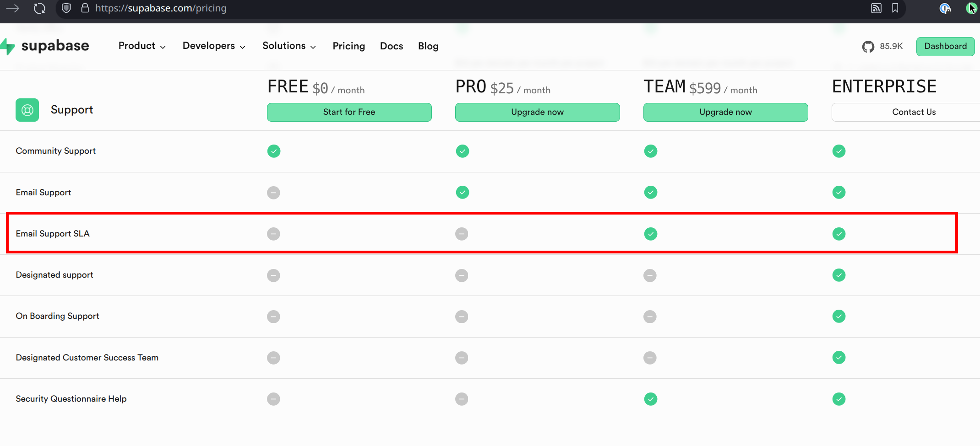This screenshot has width=980, height=446.
Task: Click the Email Support dash for FREE plan
Action: click(273, 193)
